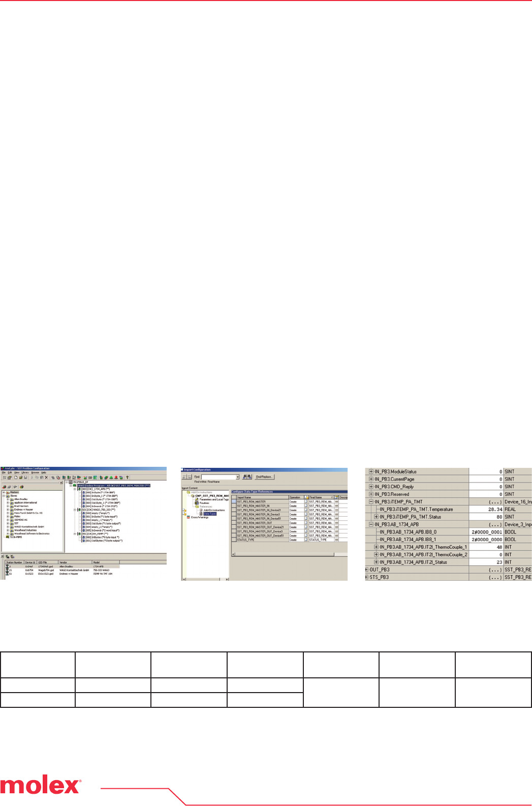This screenshot has width=532, height=806.
Task: Open the Edit menu in SST Profibus Configuration
Action: tap(10, 473)
